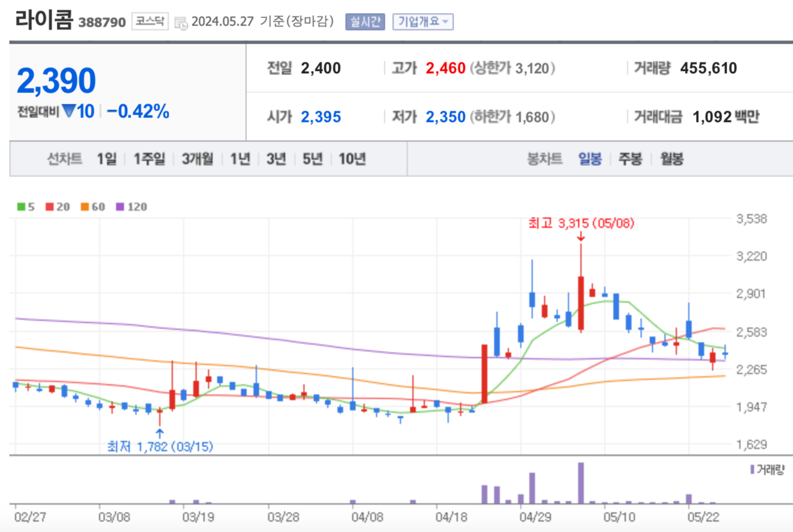
Task: Click the calendar icon beside the date
Action: click(x=181, y=23)
